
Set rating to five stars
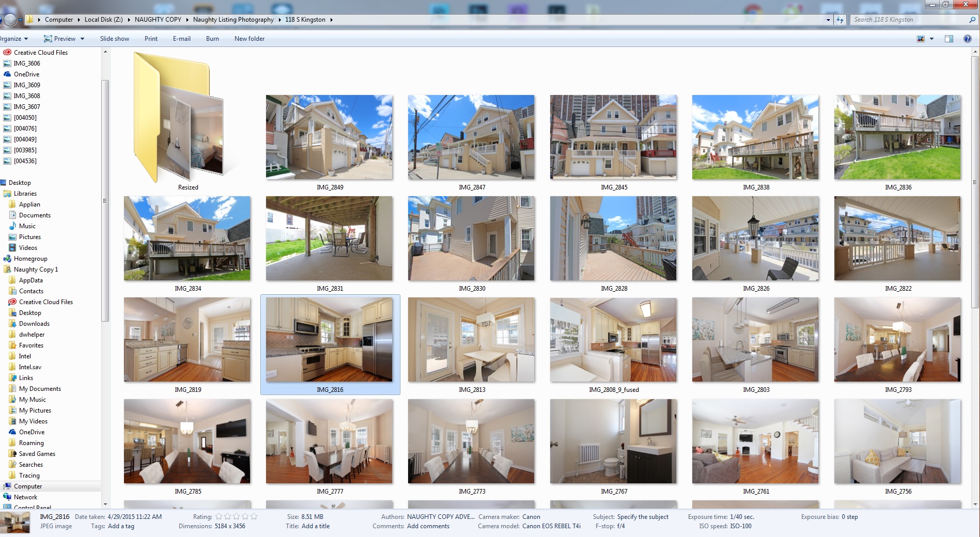pyautogui.click(x=254, y=516)
